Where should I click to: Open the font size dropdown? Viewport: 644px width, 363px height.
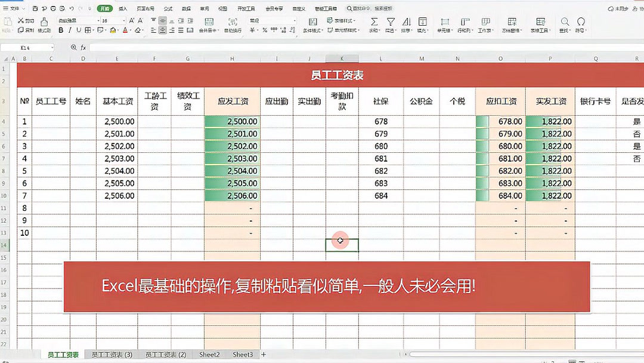coord(123,20)
